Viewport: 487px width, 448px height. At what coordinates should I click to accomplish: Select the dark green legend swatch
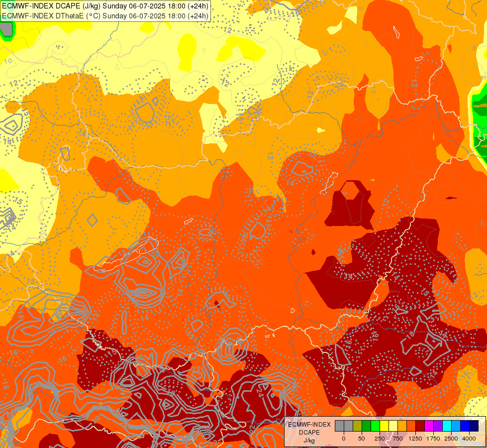coord(366,426)
